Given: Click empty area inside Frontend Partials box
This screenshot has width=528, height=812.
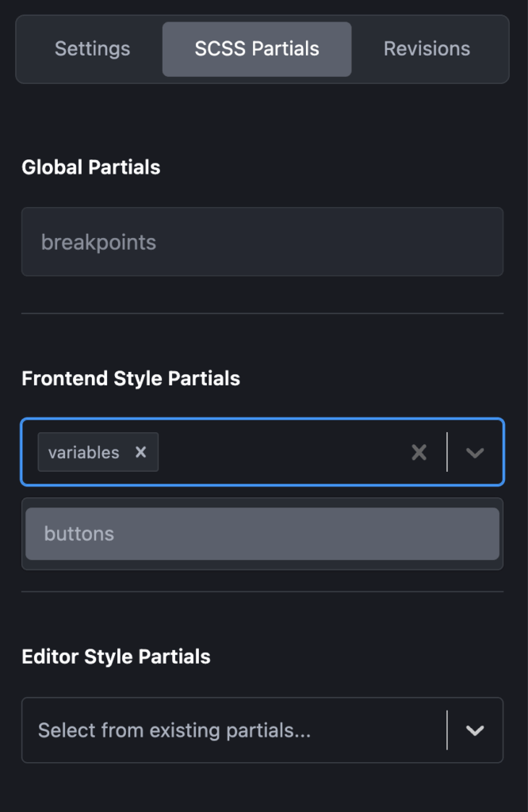Looking at the screenshot, I should tap(277, 452).
